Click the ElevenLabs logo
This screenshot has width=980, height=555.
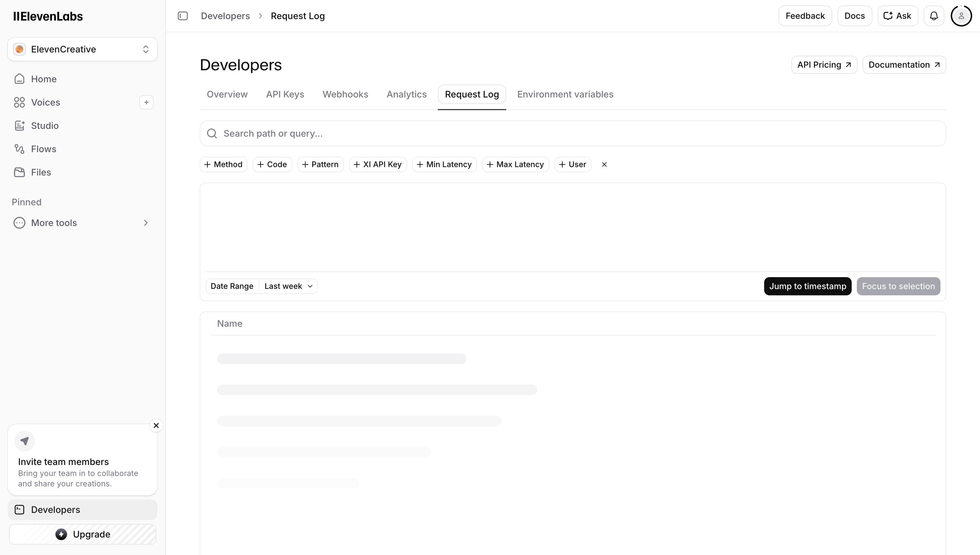tap(48, 16)
